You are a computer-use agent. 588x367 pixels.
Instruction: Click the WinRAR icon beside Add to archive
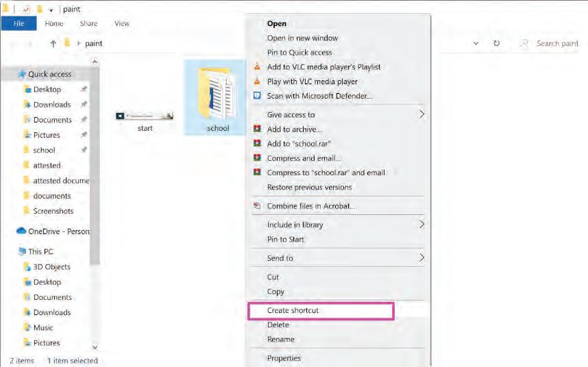(257, 129)
